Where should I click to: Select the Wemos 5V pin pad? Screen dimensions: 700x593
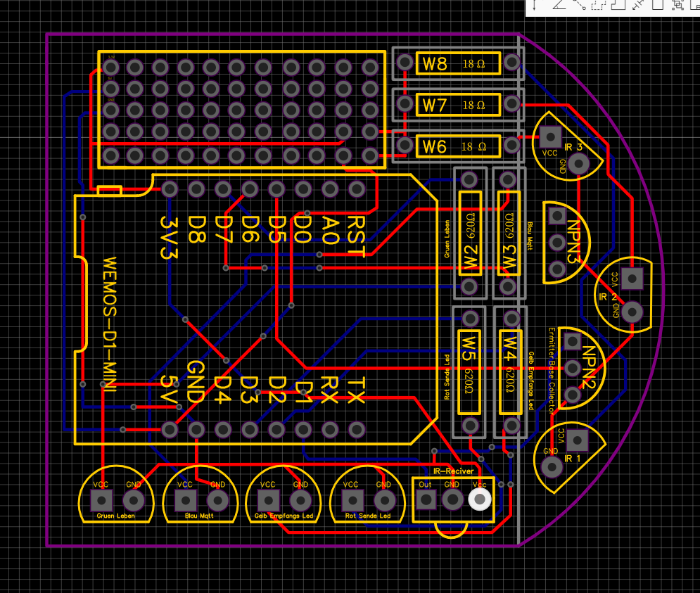click(170, 430)
